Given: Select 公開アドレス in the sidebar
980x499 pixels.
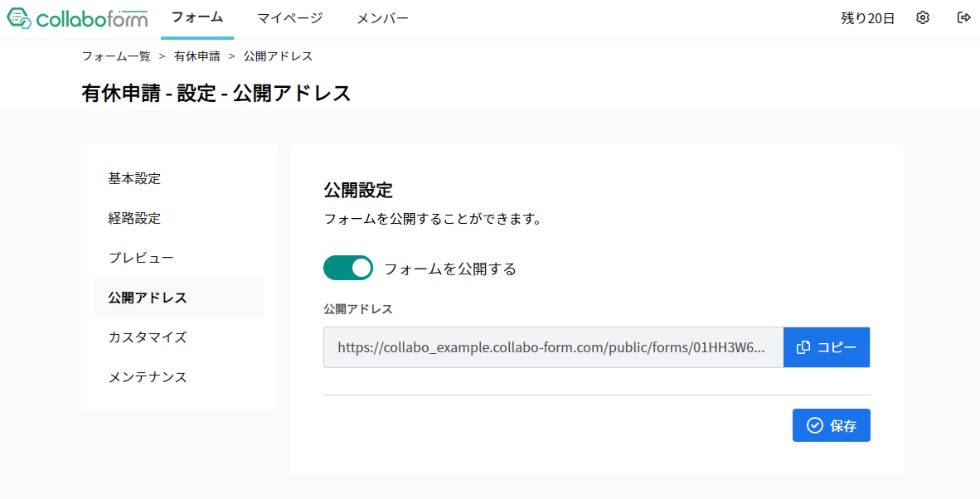Looking at the screenshot, I should [x=179, y=298].
